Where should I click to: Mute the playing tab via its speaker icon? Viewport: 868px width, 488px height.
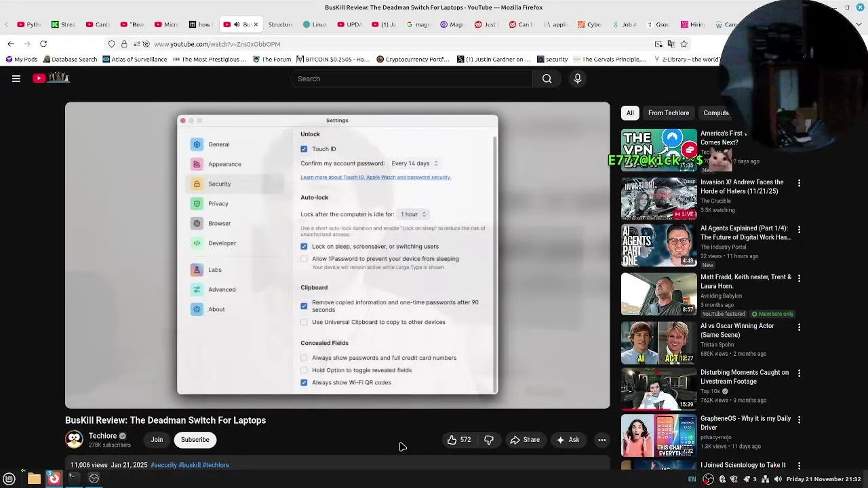(x=237, y=24)
